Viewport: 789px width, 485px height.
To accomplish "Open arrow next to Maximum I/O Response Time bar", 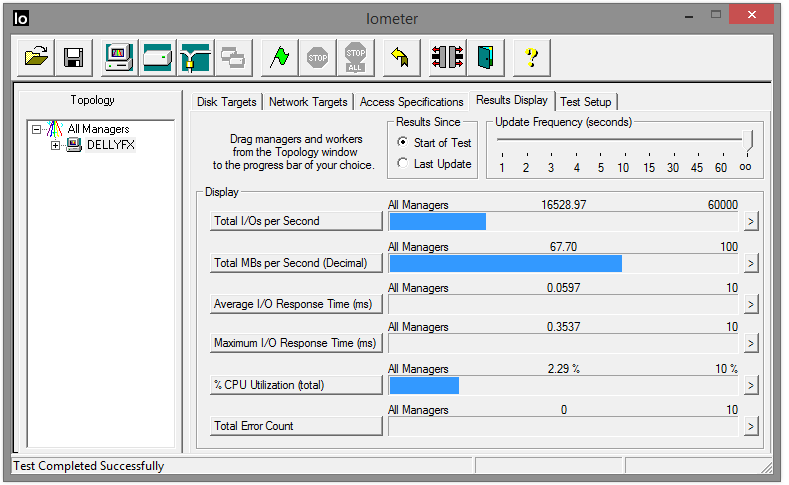I will pyautogui.click(x=751, y=344).
